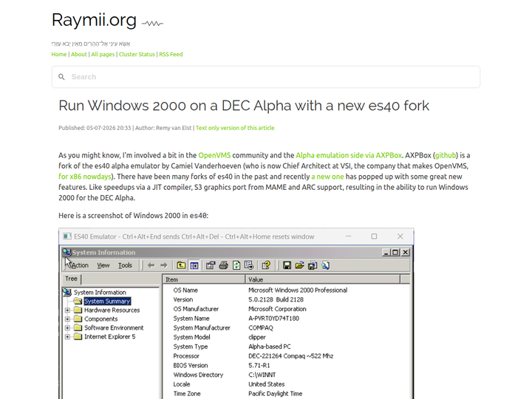
Task: Expand the Hardware Resources tree node
Action: pyautogui.click(x=67, y=310)
